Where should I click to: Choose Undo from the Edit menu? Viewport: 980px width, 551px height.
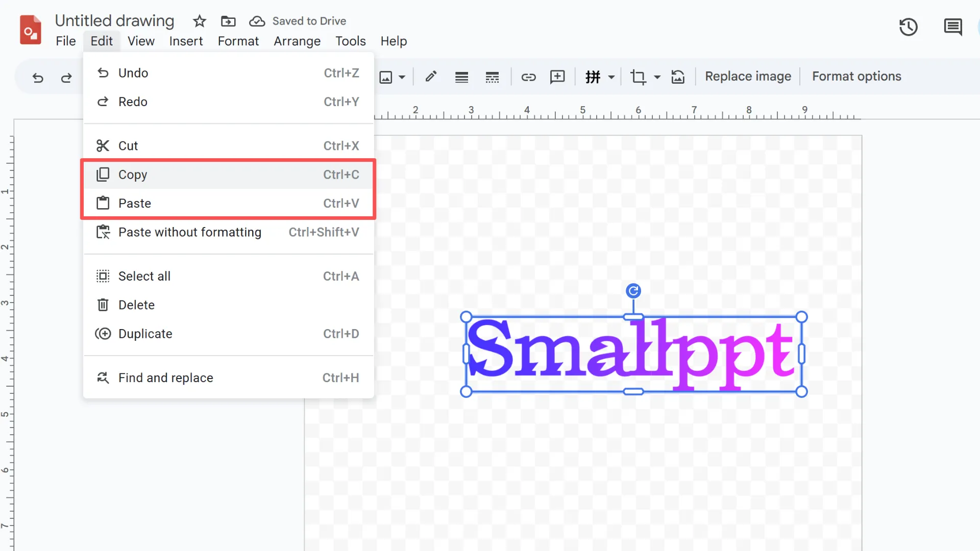point(228,73)
